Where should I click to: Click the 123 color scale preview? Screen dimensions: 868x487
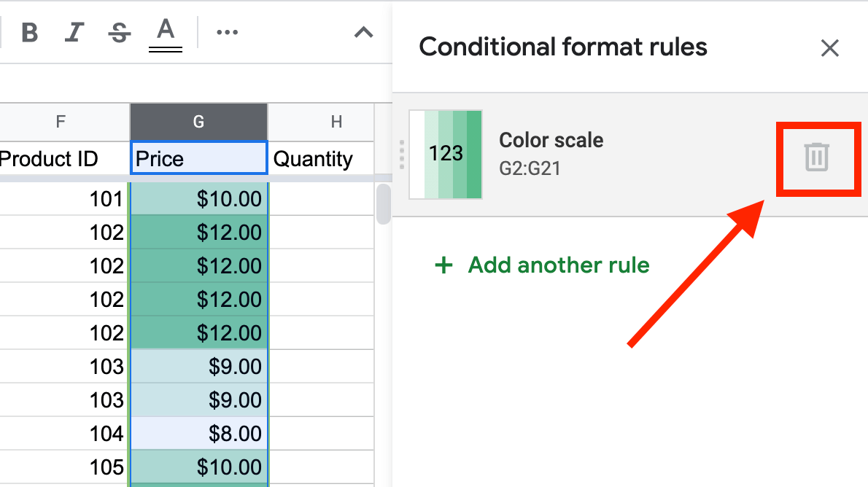tap(446, 154)
